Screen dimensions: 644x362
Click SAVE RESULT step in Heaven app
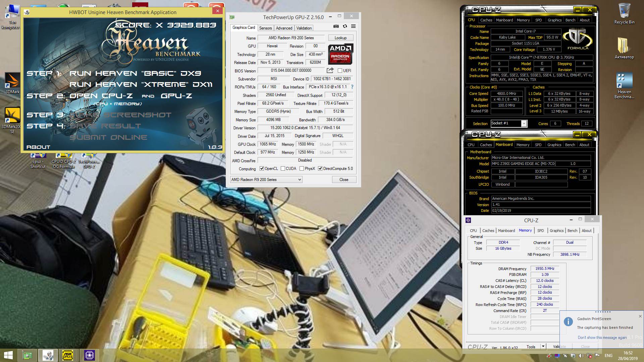[x=105, y=126]
